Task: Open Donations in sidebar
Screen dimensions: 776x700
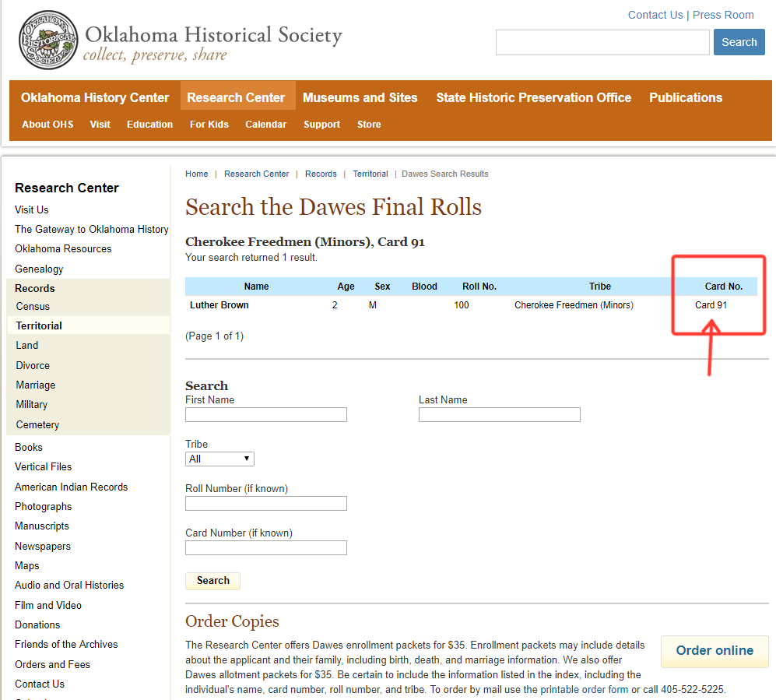Action: click(x=37, y=624)
